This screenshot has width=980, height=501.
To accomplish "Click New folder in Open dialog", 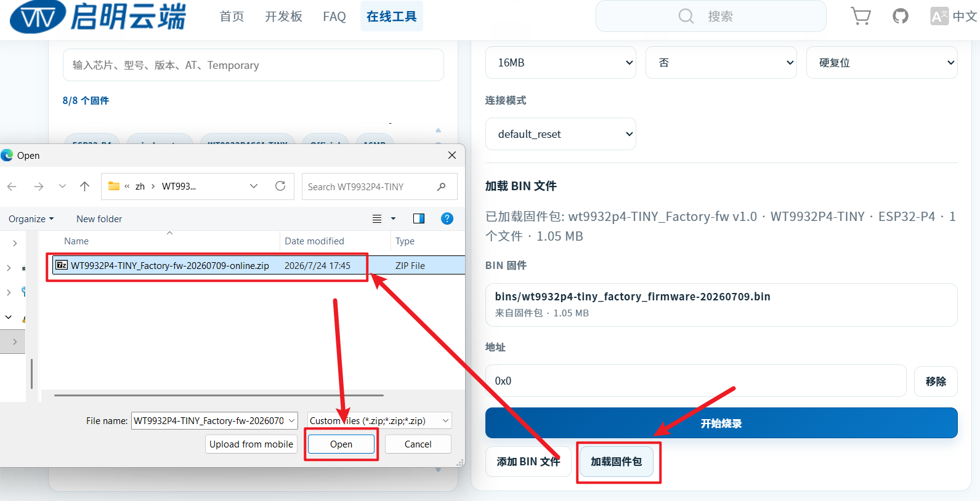I will [99, 219].
